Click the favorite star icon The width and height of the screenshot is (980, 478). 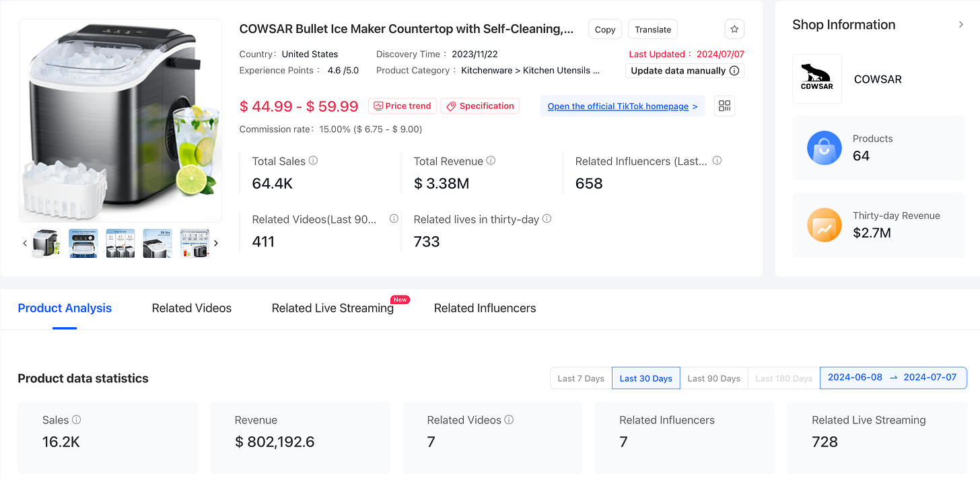pyautogui.click(x=734, y=30)
